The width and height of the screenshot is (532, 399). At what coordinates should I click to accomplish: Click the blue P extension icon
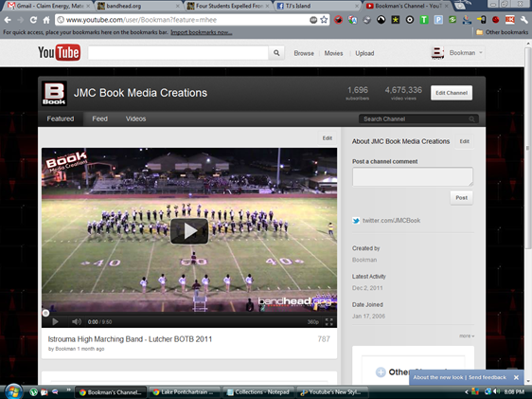click(x=438, y=20)
